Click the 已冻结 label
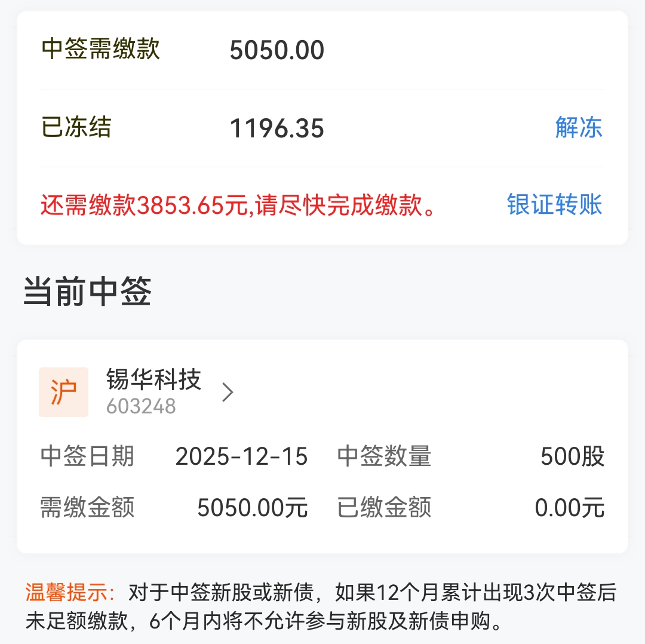 click(76, 127)
